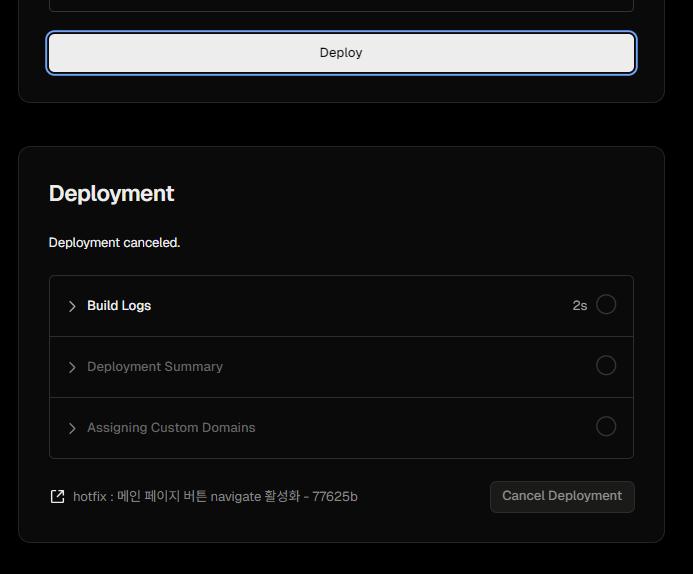Click the 2s build duration text

pos(580,306)
